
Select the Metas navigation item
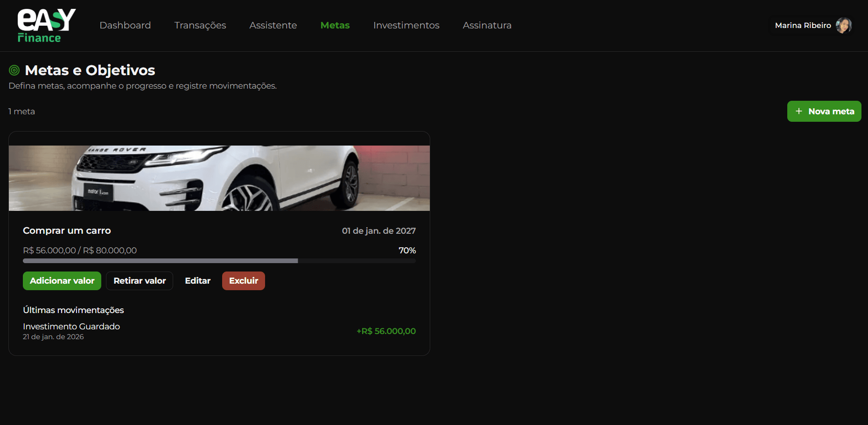click(335, 25)
